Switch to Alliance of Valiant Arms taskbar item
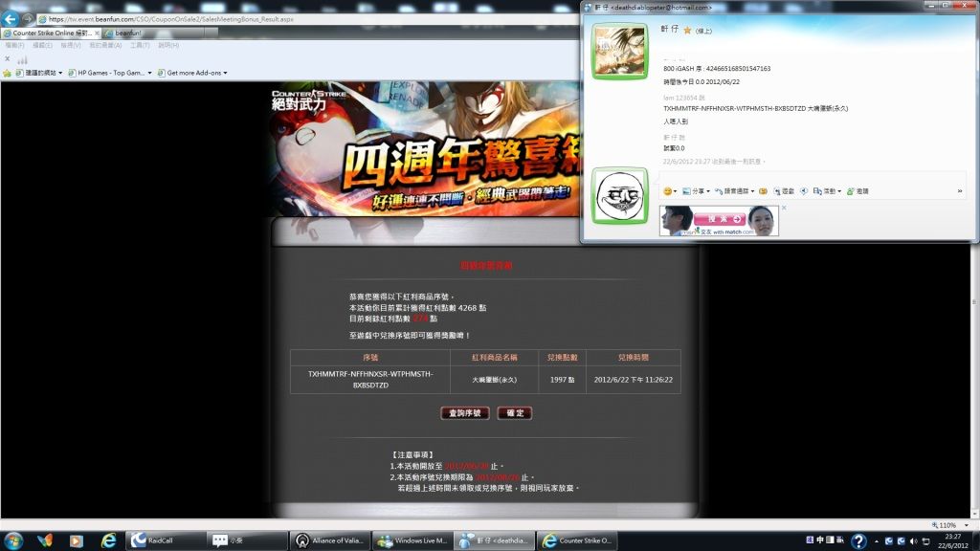 tap(330, 540)
